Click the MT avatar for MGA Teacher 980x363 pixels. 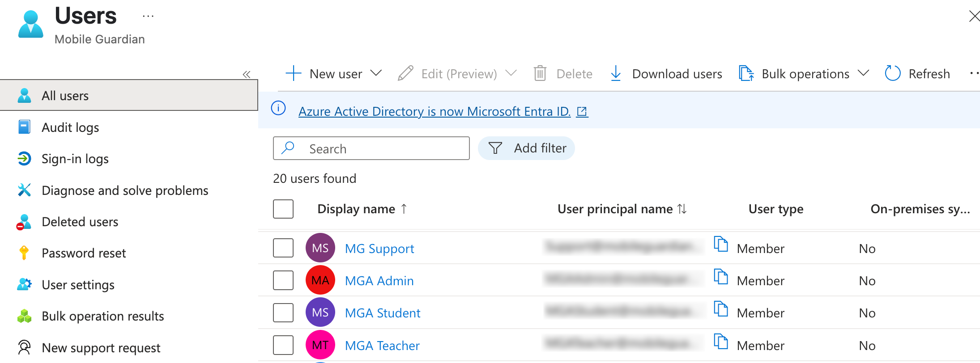[x=320, y=345]
